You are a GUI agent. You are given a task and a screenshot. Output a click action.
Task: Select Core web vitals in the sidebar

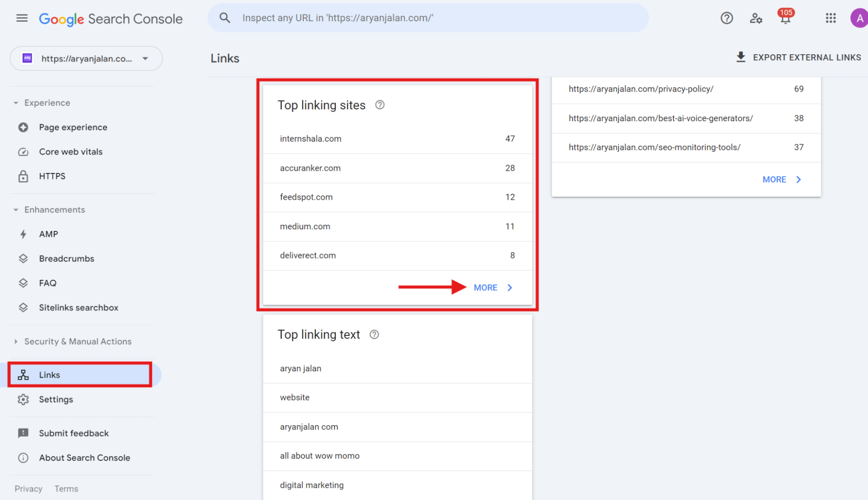(70, 152)
